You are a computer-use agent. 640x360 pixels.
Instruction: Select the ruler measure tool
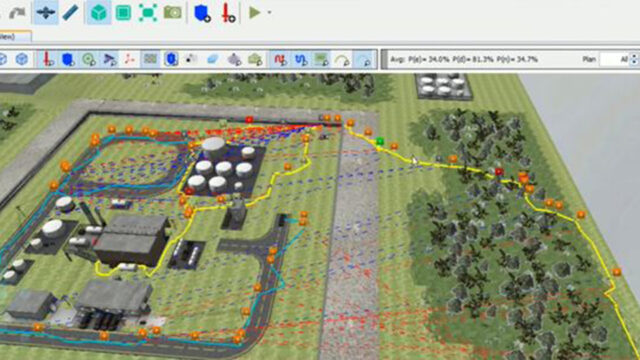70,12
